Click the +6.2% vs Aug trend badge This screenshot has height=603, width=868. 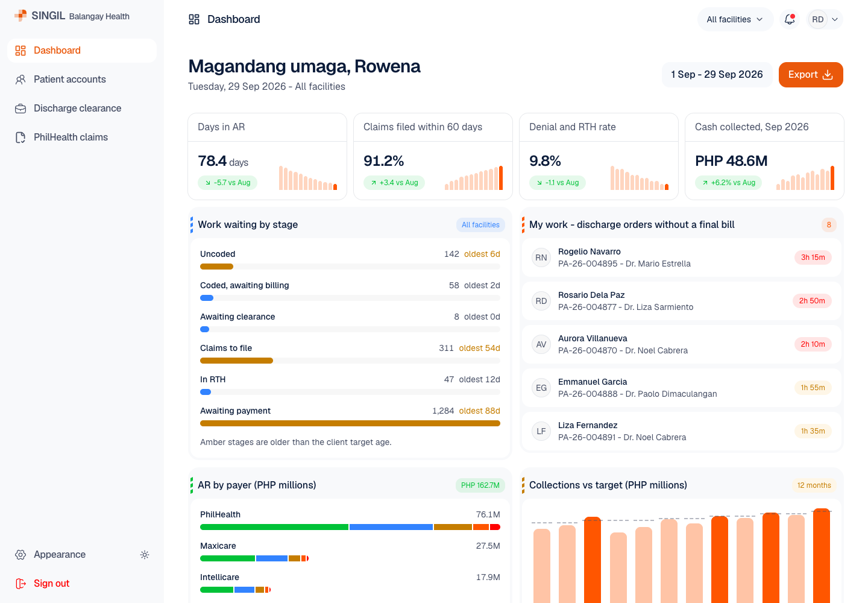click(728, 183)
